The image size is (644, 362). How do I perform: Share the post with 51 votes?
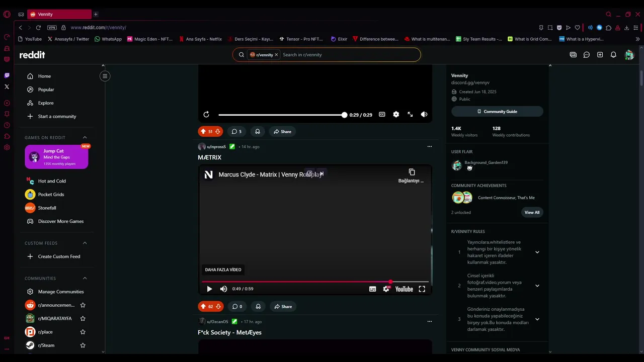tap(282, 132)
